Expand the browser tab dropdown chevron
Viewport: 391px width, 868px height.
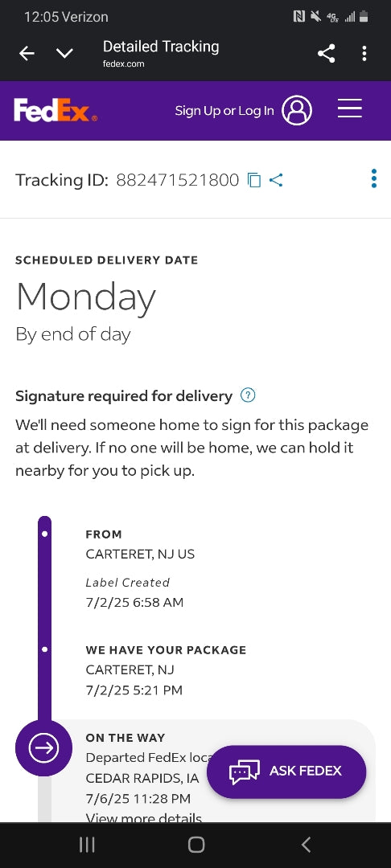[65, 54]
